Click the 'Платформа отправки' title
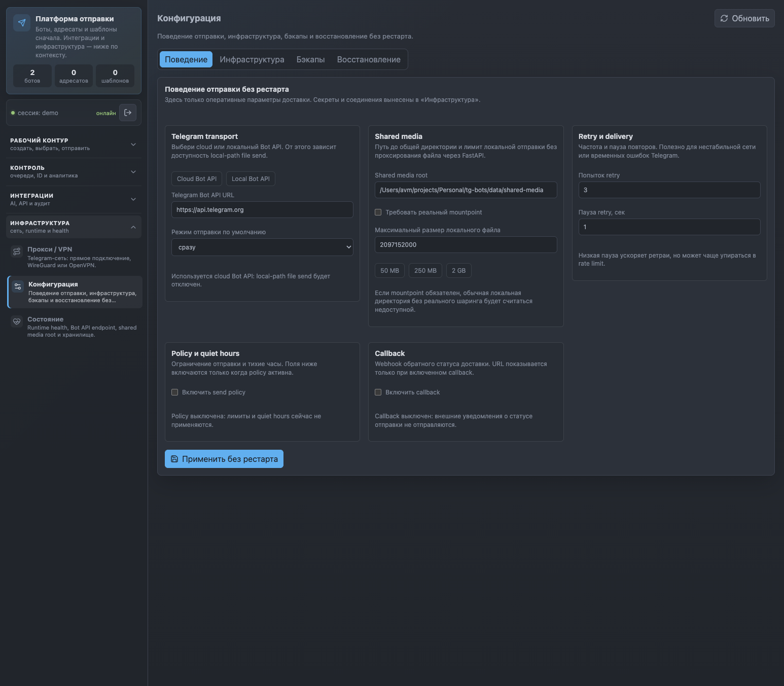 (x=75, y=19)
